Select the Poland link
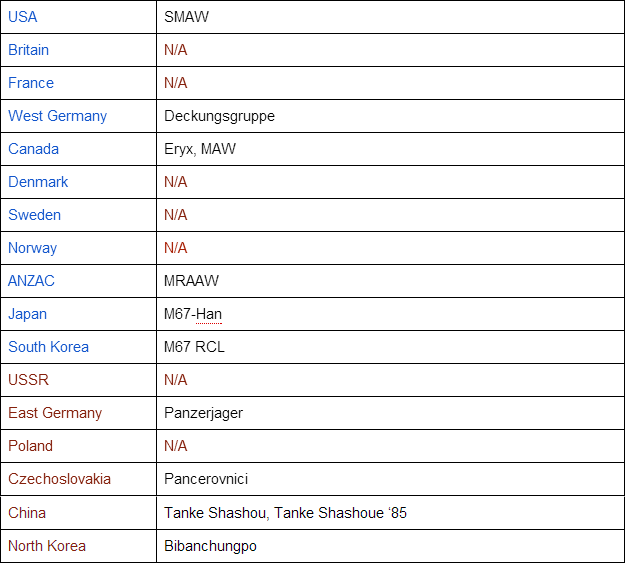 click(30, 446)
